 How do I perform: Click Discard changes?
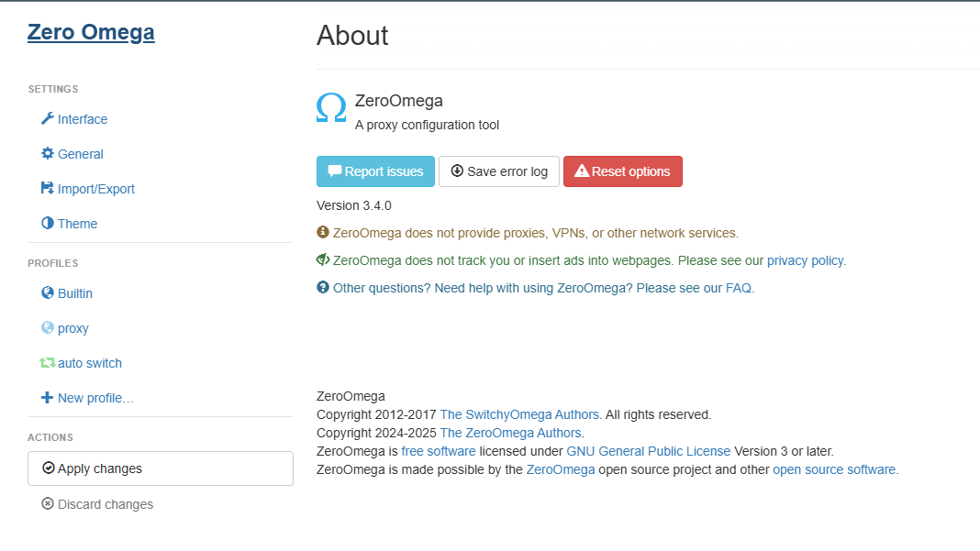tap(105, 504)
